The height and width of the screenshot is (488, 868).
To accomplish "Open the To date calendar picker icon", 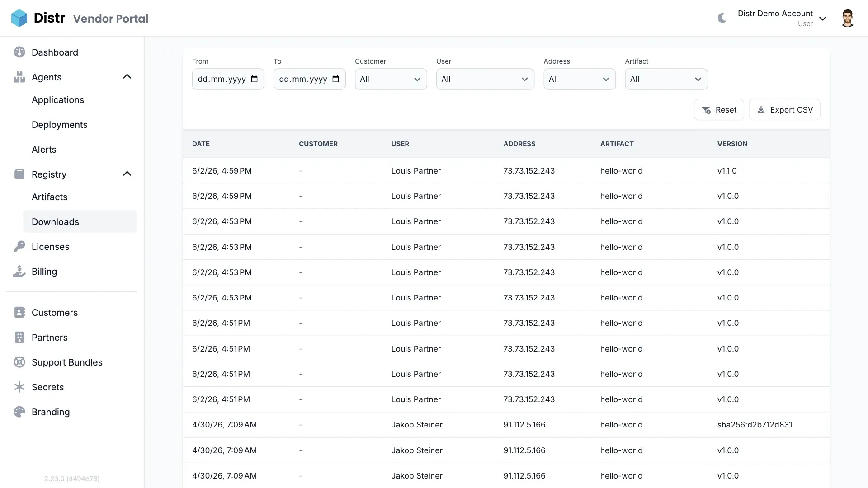I will pyautogui.click(x=336, y=79).
